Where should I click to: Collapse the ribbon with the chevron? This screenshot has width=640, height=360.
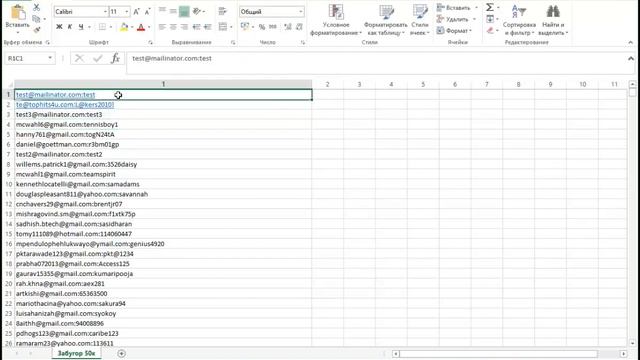pos(631,42)
